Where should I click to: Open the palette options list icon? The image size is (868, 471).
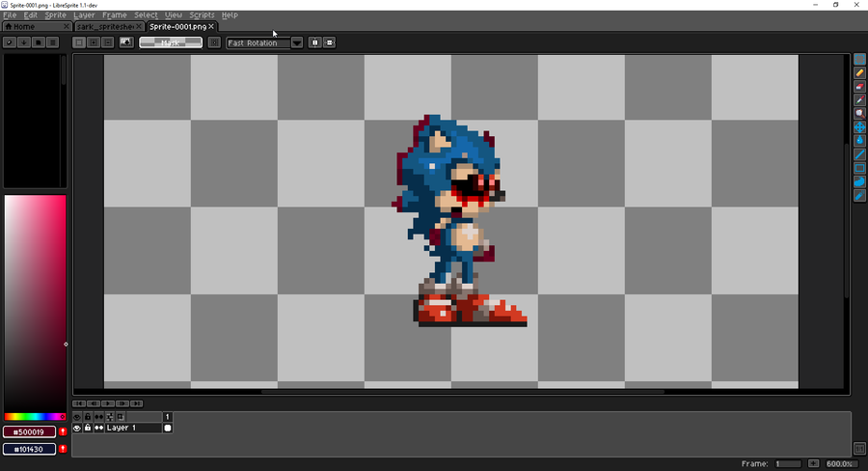[53, 42]
